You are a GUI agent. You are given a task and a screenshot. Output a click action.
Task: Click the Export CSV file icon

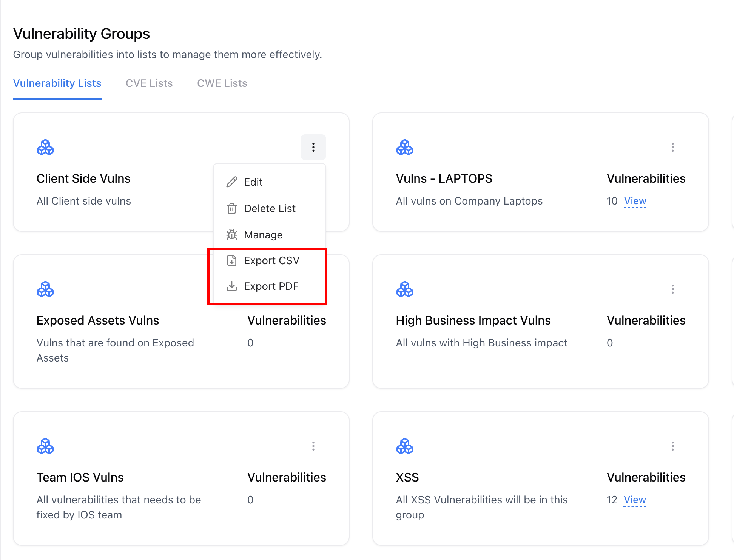point(231,260)
